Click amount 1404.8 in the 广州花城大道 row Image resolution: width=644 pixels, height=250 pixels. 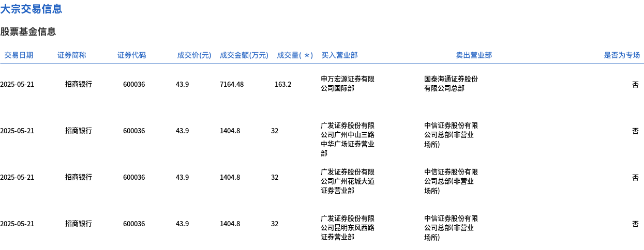pos(230,177)
